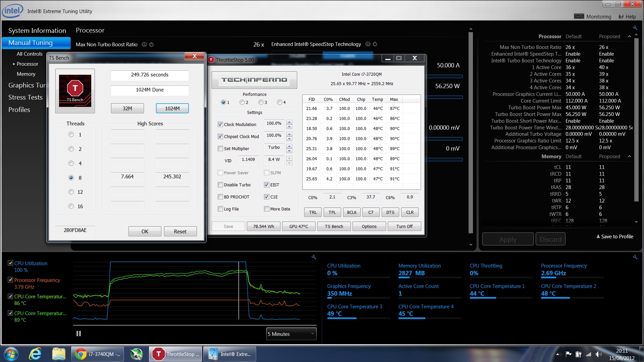Uncheck Processor Frequency graph series

point(10,280)
